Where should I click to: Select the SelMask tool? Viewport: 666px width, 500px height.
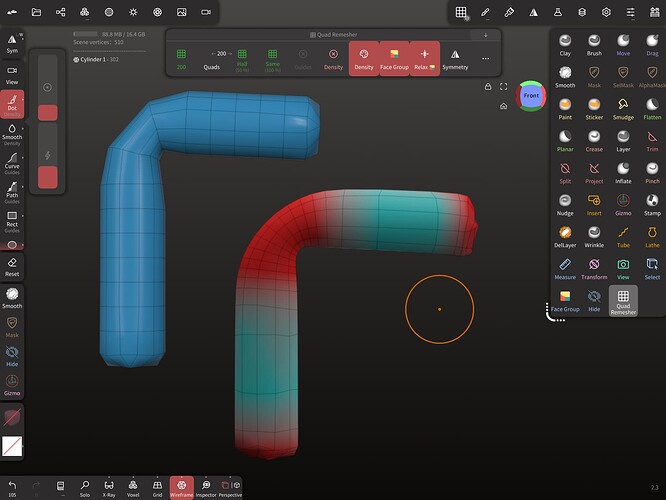pos(623,77)
